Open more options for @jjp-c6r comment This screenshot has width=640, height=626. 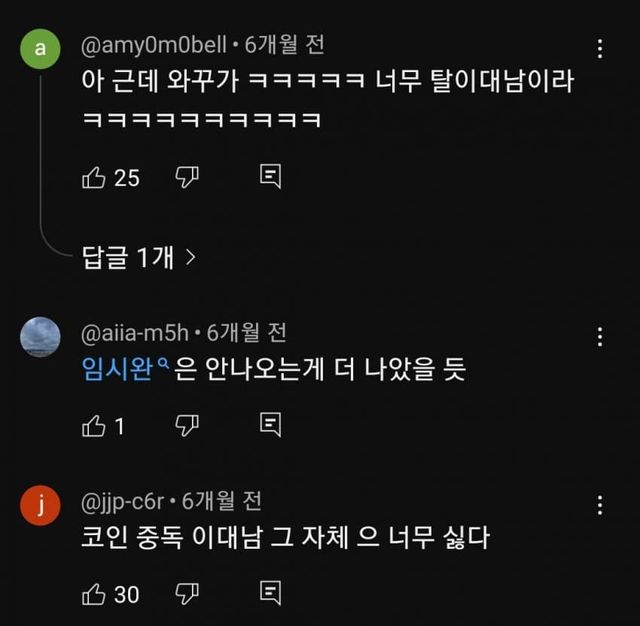pyautogui.click(x=599, y=504)
